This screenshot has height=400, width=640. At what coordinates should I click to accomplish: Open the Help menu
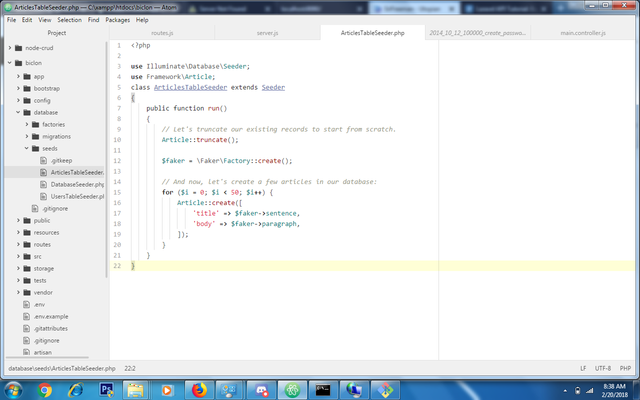(x=142, y=20)
